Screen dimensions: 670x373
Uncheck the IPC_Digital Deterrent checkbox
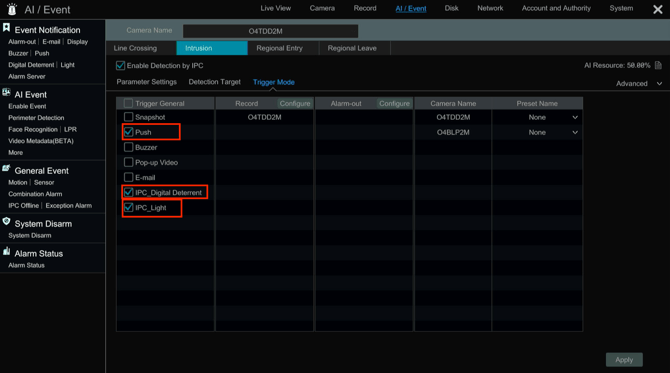(x=128, y=192)
